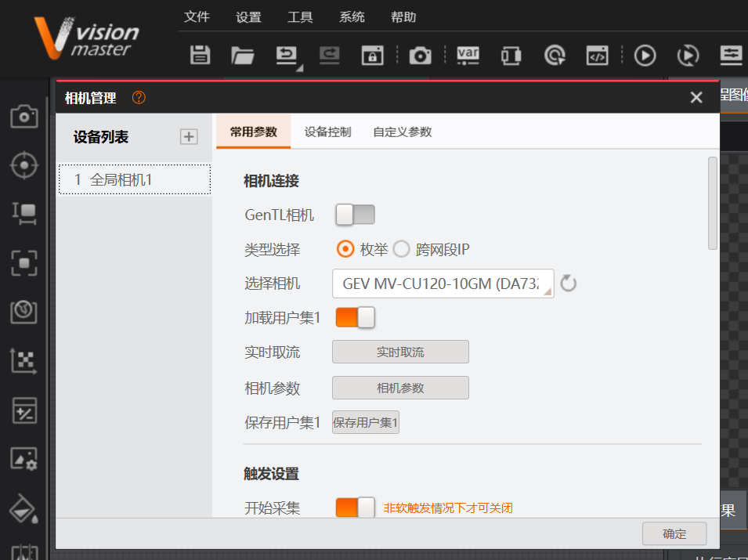748x560 pixels.
Task: Open the 文件 menu
Action: tap(197, 17)
